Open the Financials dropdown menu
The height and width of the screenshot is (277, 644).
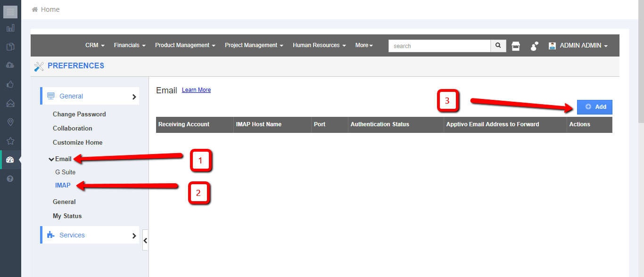130,45
